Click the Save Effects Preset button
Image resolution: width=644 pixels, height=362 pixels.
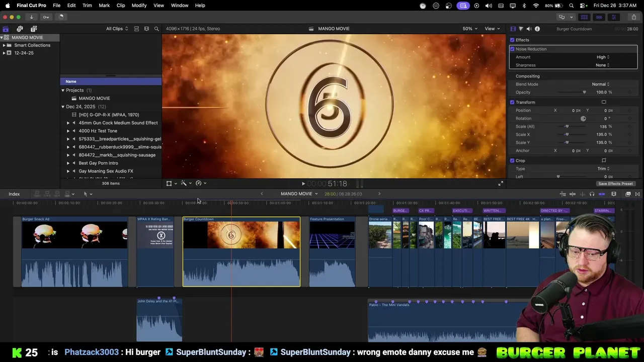pyautogui.click(x=615, y=184)
